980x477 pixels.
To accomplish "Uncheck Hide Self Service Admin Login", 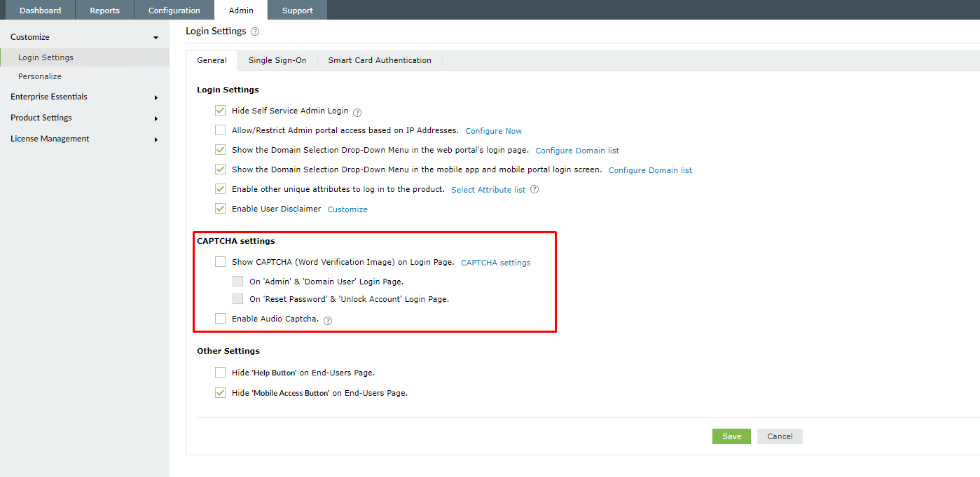I will tap(220, 111).
